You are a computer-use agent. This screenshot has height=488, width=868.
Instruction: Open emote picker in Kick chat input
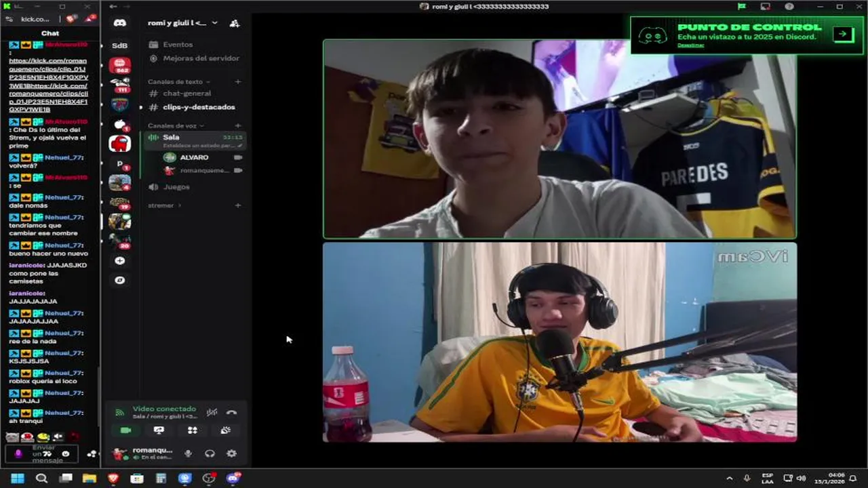click(x=66, y=453)
